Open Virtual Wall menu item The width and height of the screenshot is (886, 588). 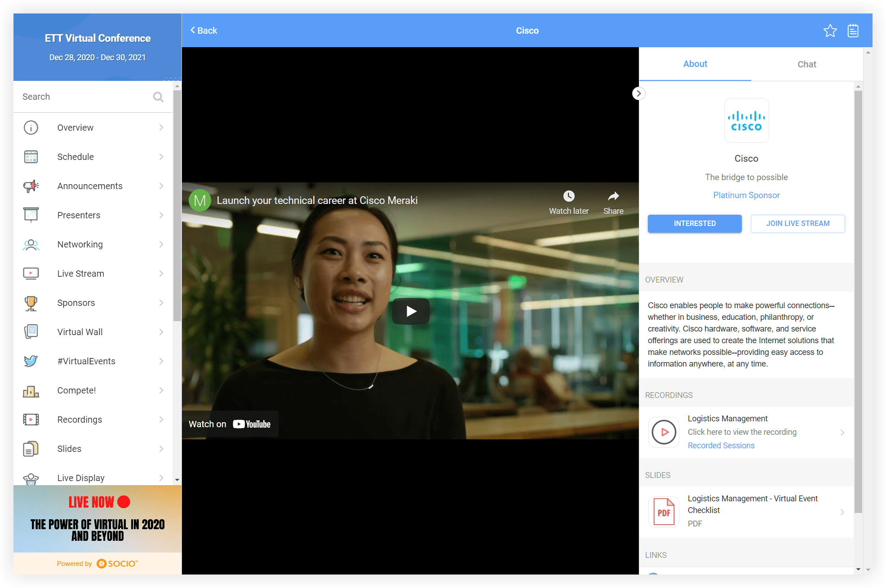tap(93, 332)
